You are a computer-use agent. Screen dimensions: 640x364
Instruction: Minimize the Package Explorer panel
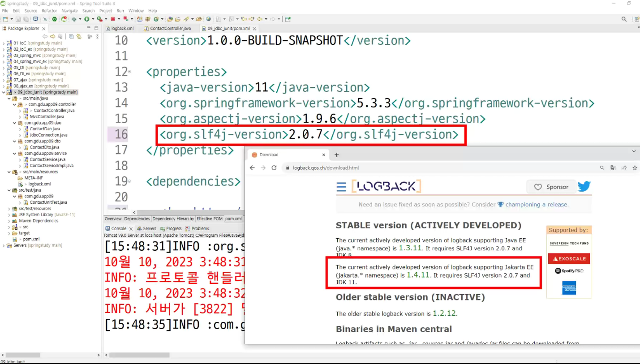click(x=88, y=28)
